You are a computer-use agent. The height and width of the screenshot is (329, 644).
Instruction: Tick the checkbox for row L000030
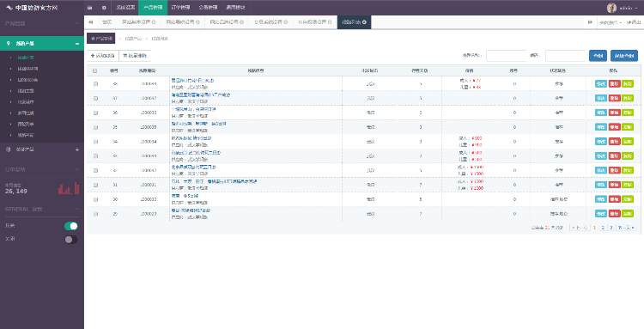coord(95,199)
